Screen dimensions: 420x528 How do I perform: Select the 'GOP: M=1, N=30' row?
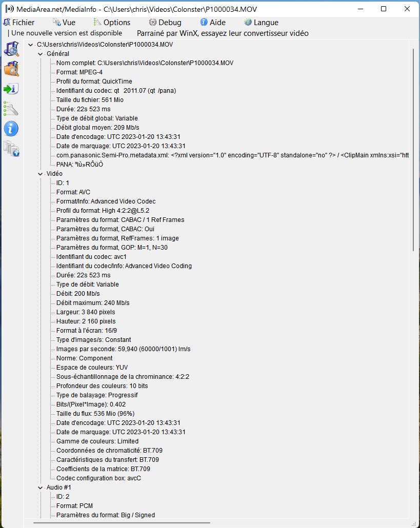[x=112, y=248]
